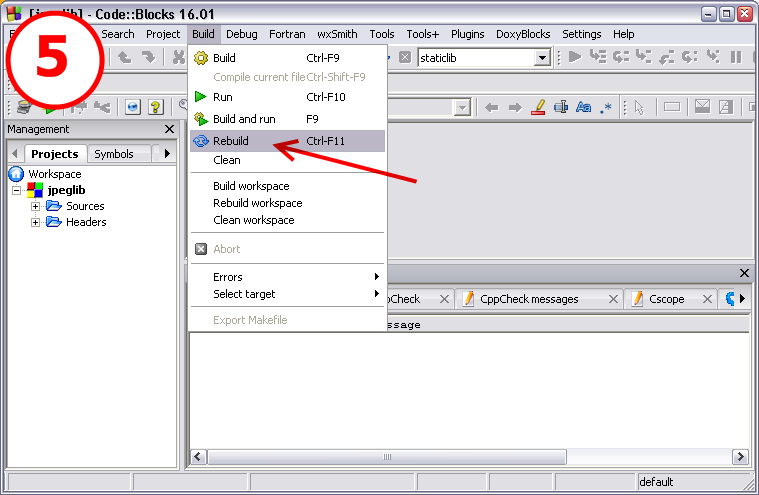Click the jump forward arrow icon
The width and height of the screenshot is (759, 495).
click(515, 107)
